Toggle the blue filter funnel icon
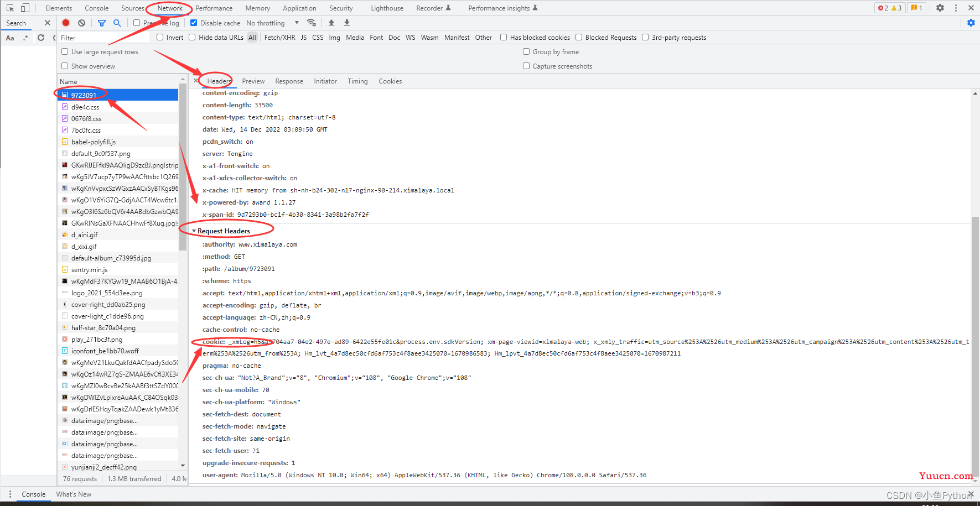The width and height of the screenshot is (980, 506). pos(102,23)
